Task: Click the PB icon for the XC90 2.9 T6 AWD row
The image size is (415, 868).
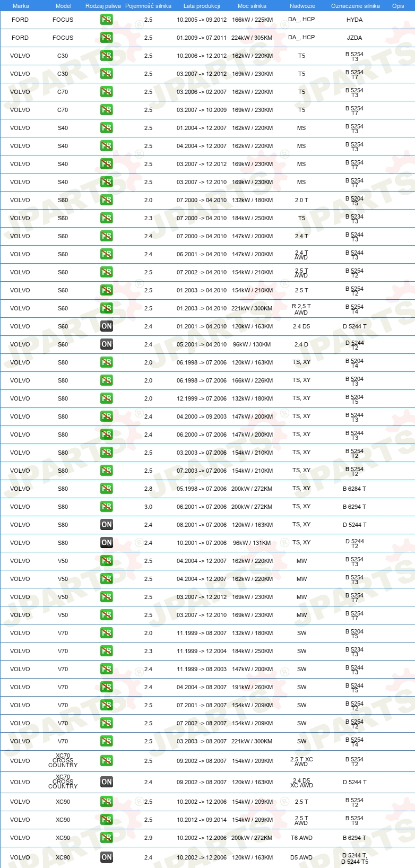Action: [107, 838]
